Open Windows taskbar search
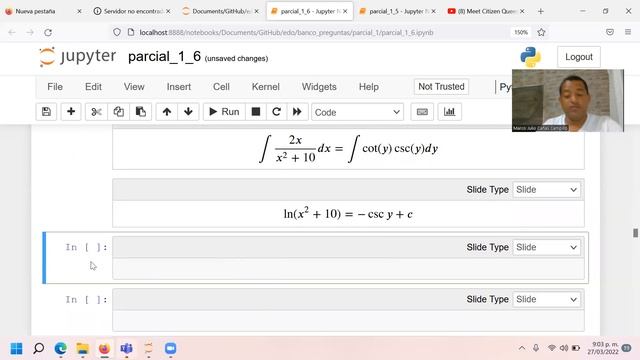 [39, 349]
